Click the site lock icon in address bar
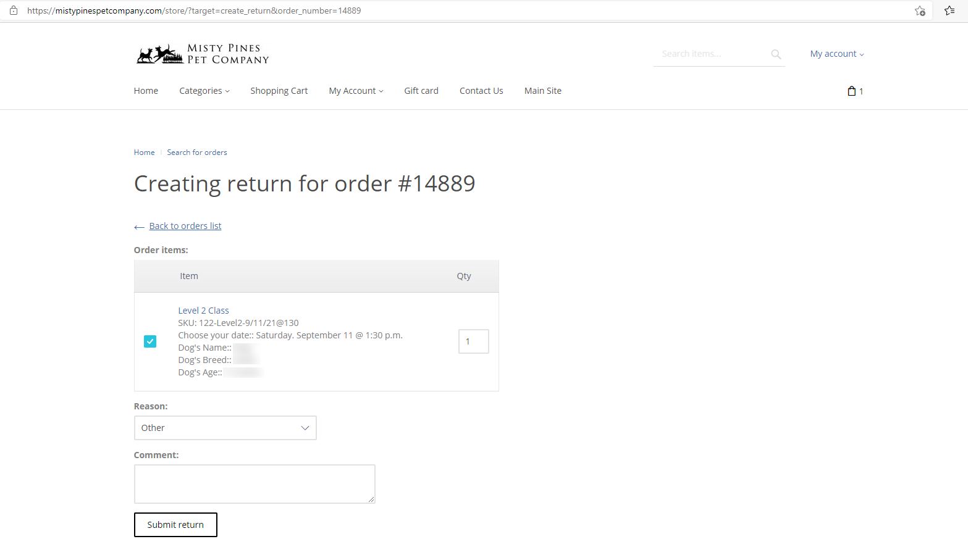968x560 pixels. [x=14, y=10]
